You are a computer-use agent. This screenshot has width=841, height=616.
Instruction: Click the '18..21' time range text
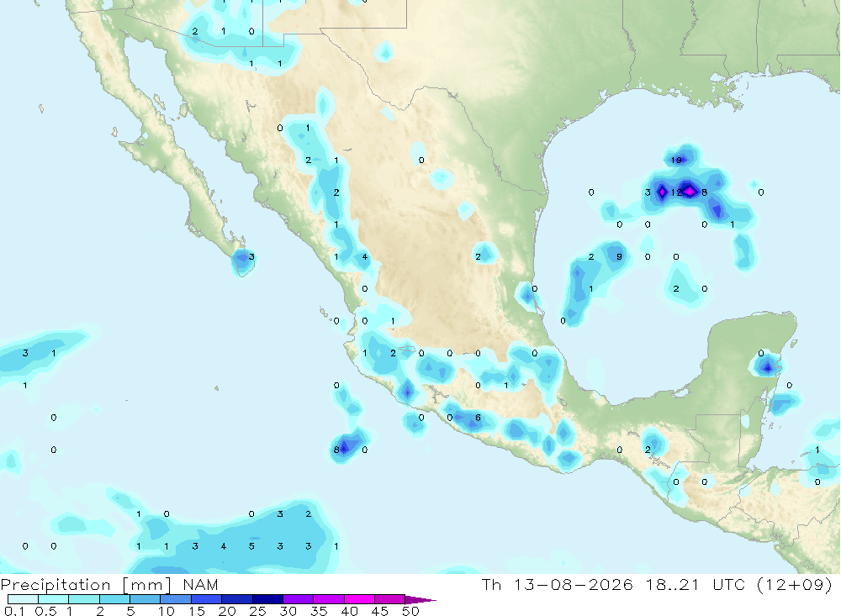(x=673, y=584)
